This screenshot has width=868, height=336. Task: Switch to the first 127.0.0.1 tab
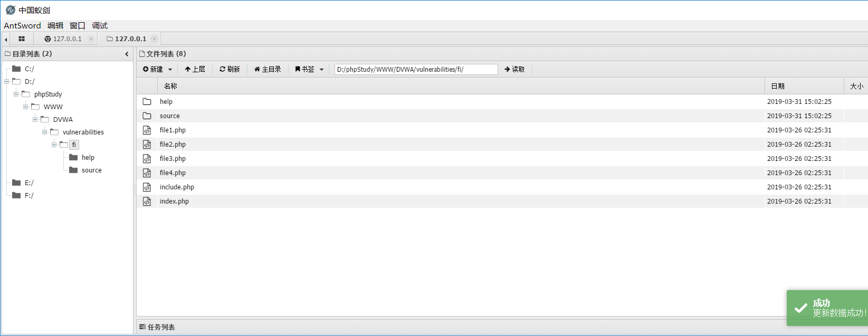[x=63, y=39]
